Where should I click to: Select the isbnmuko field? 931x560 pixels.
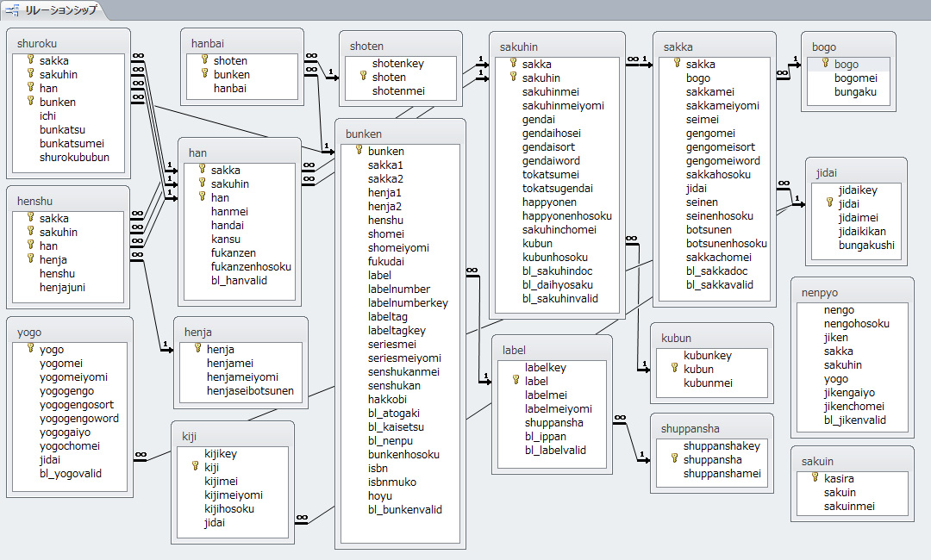pos(392,482)
